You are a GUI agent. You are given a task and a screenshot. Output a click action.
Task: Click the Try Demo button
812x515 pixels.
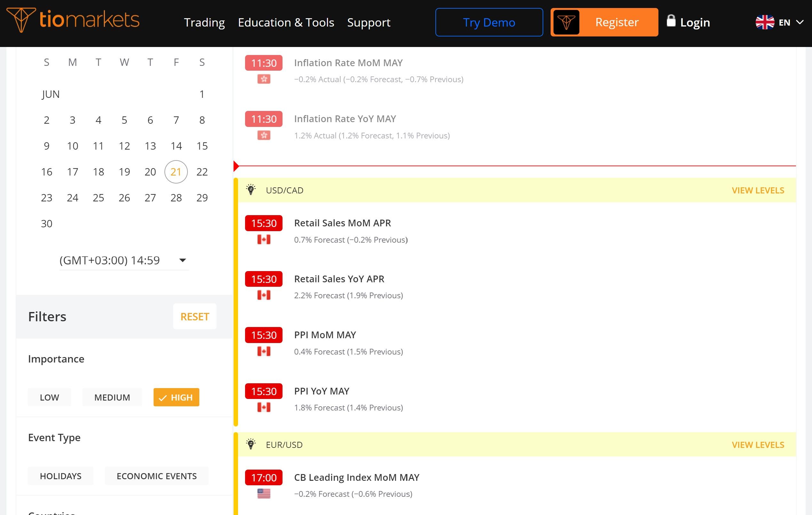point(489,22)
